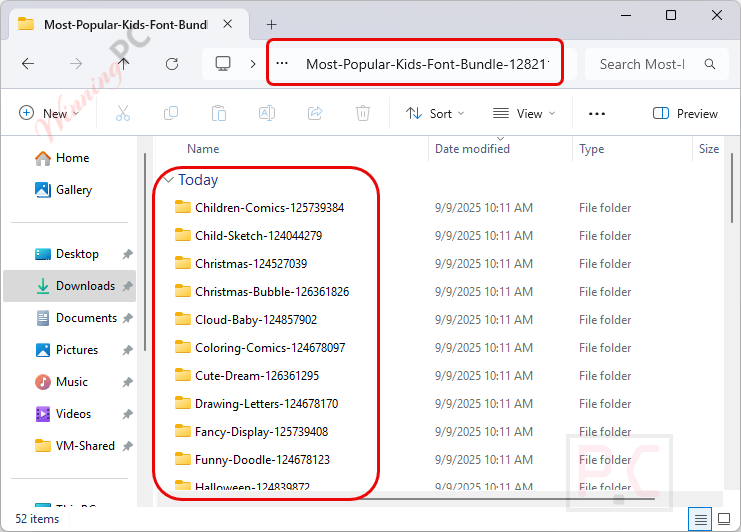Open Downloads in the sidebar

point(69,286)
